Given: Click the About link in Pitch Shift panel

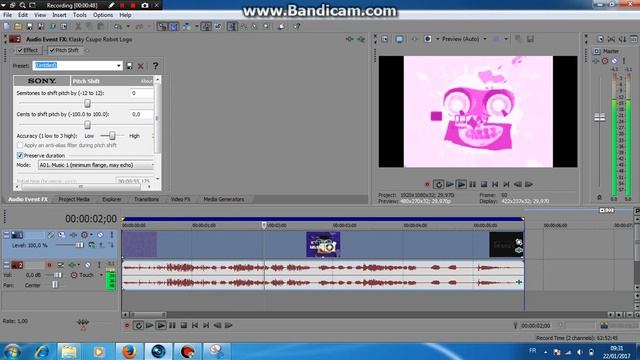Looking at the screenshot, I should [x=146, y=81].
